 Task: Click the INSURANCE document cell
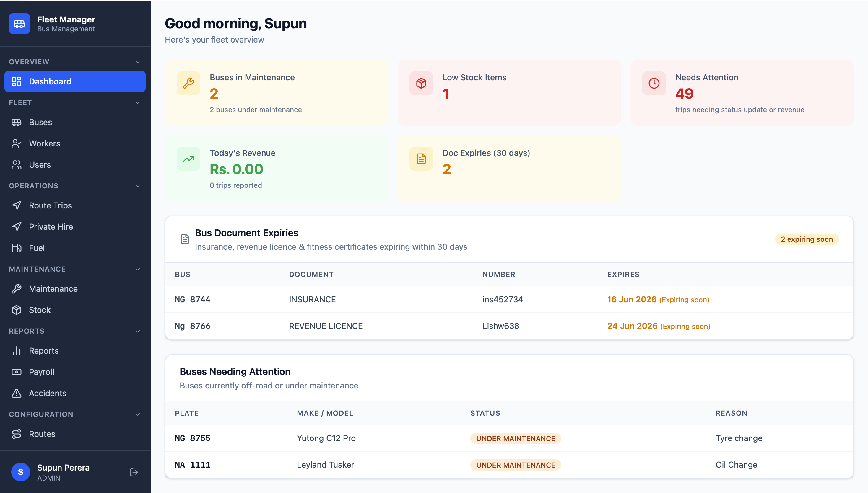312,300
